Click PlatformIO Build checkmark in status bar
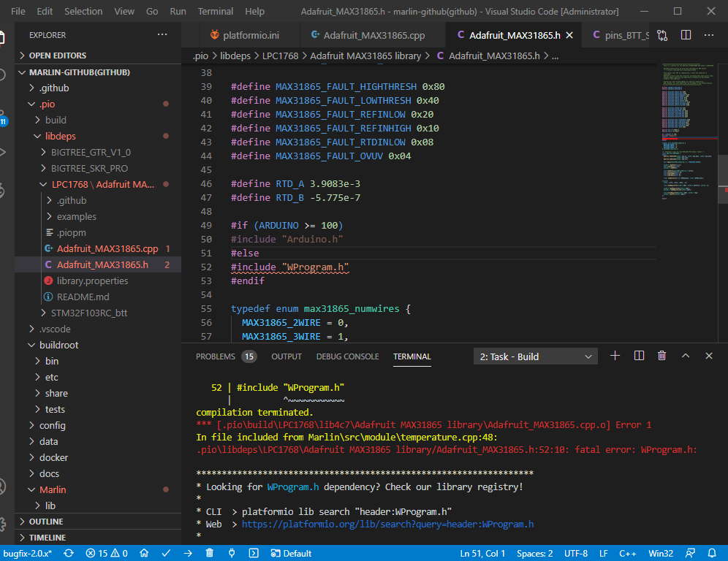This screenshot has height=561, width=728. pyautogui.click(x=166, y=553)
